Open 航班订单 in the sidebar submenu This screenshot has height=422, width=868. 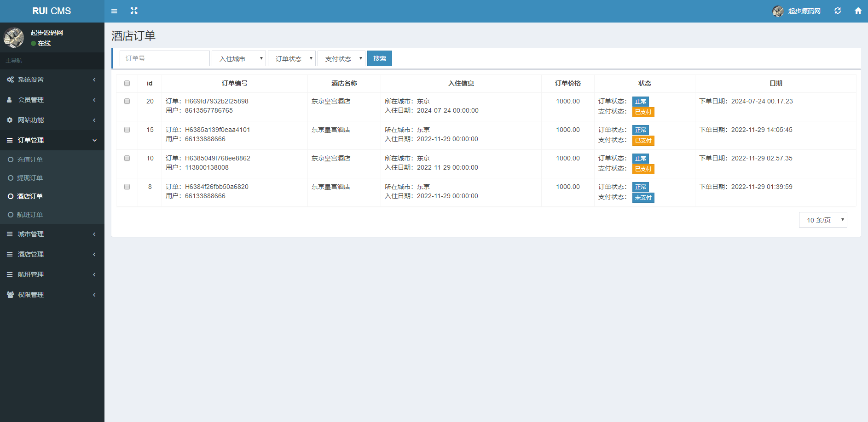coord(30,215)
